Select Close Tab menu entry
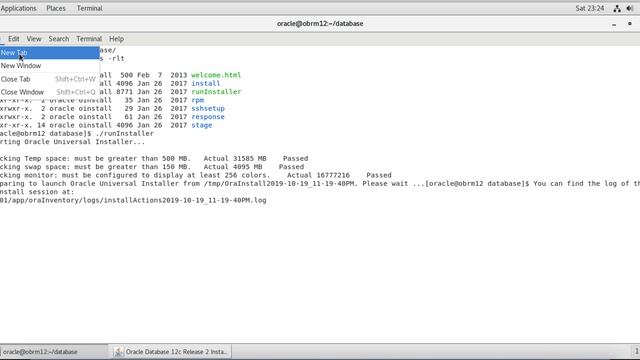 [49, 79]
